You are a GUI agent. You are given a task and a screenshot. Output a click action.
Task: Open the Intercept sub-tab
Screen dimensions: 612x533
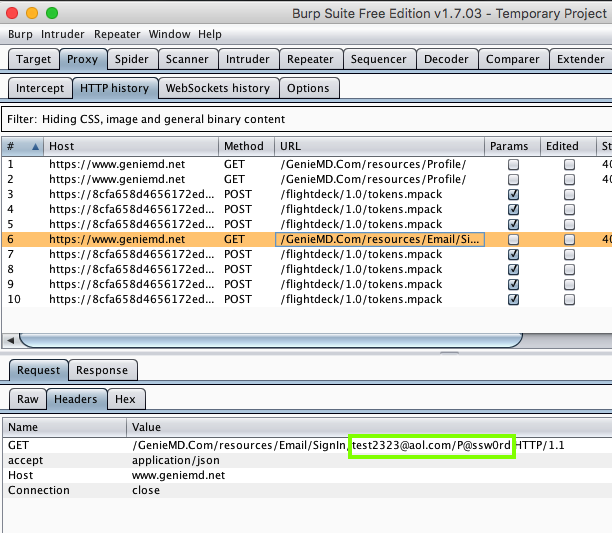pyautogui.click(x=40, y=88)
